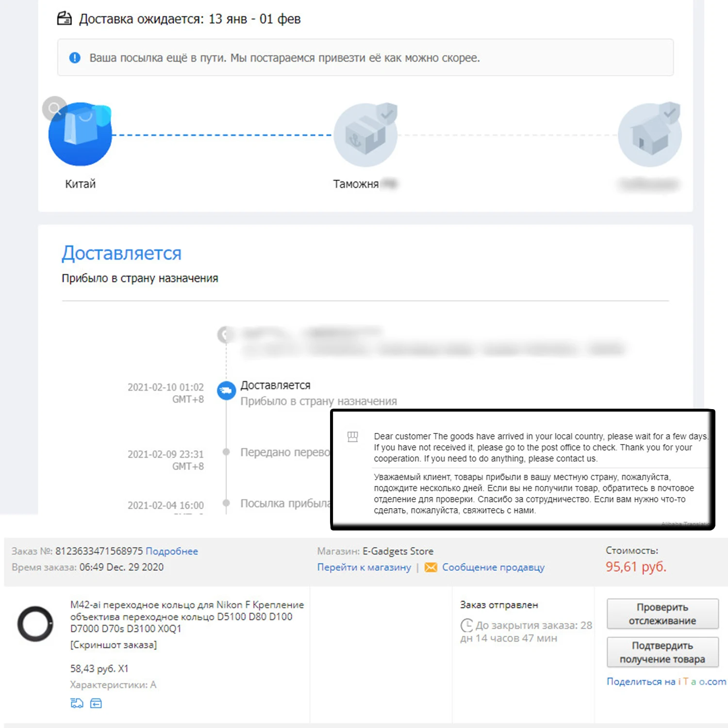Click the shipping truck icon under product
The image size is (728, 728).
(77, 703)
